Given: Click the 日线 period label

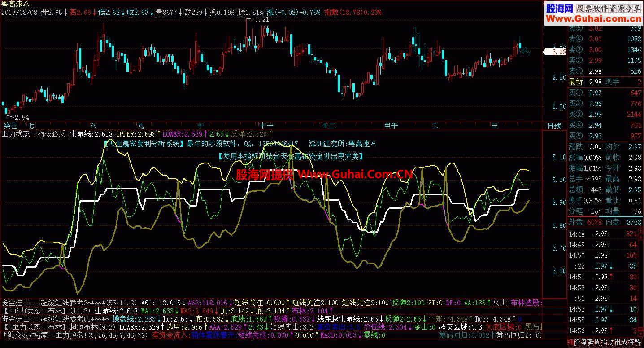Looking at the screenshot, I should [555, 126].
